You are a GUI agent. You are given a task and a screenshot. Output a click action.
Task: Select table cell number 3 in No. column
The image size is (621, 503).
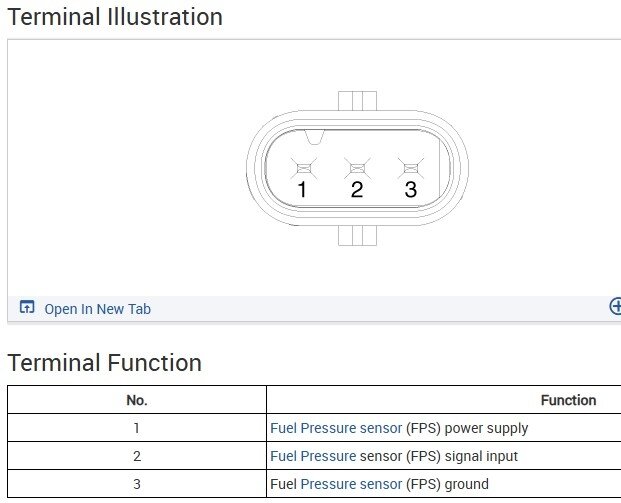[137, 484]
